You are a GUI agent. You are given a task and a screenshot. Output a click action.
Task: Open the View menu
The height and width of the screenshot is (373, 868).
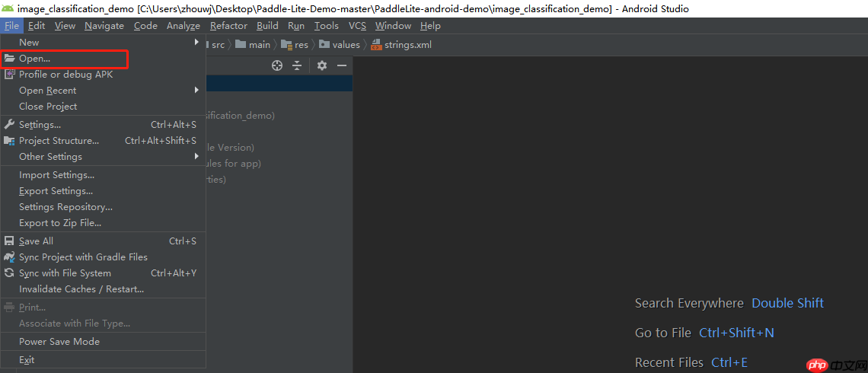(x=65, y=25)
